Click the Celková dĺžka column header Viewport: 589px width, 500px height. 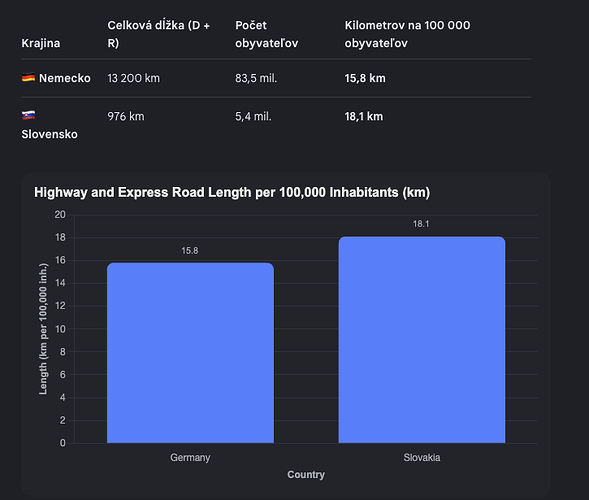[159, 34]
